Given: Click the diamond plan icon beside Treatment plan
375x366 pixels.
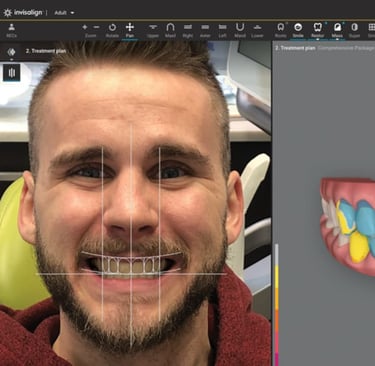Looking at the screenshot, I should (12, 52).
